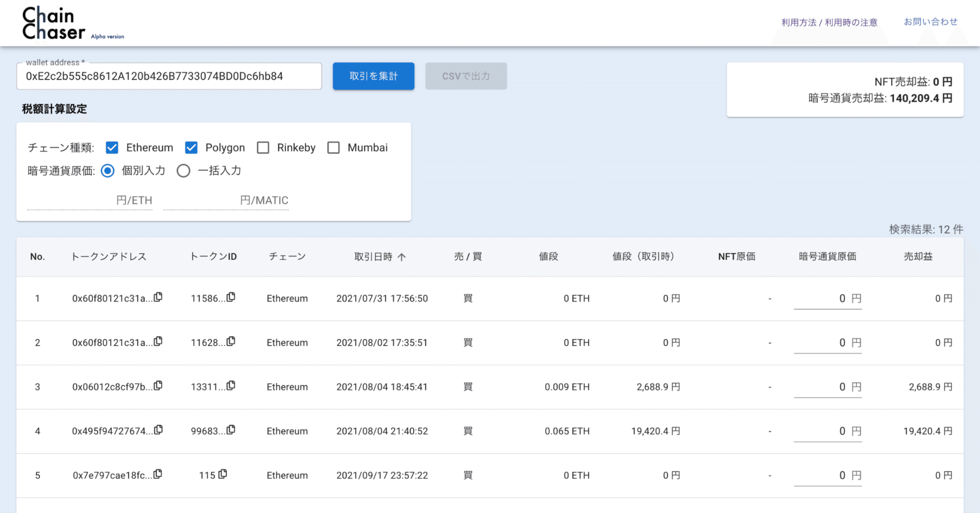The width and height of the screenshot is (980, 513).
Task: Copy the token address in row 2
Action: point(159,341)
